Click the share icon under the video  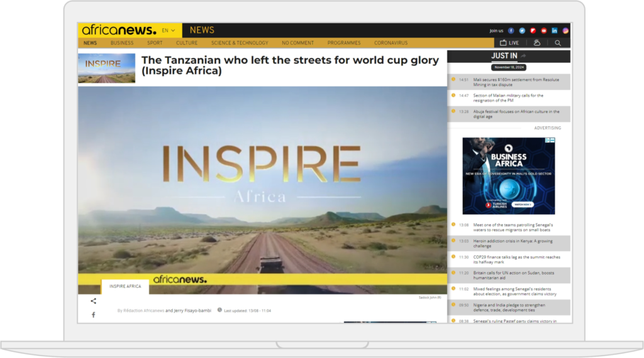tap(93, 301)
